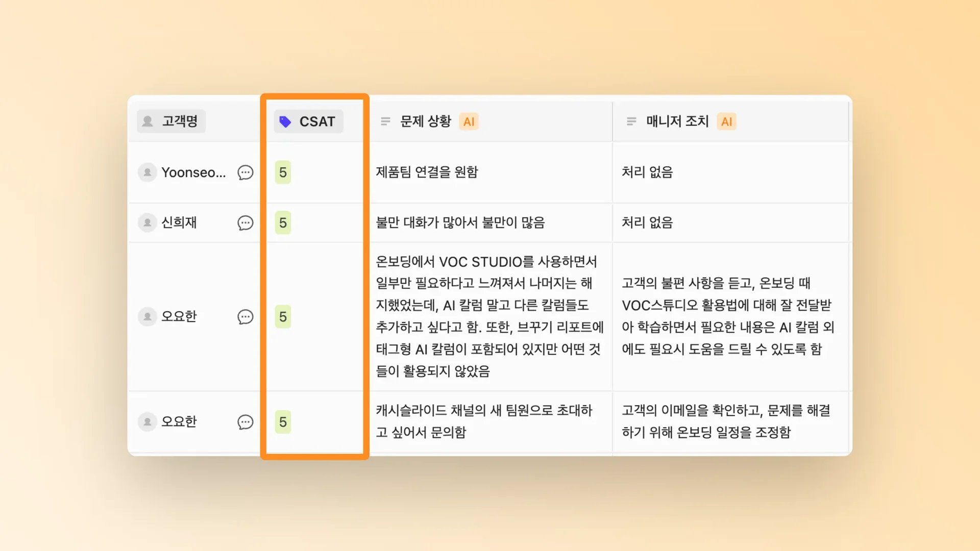
Task: Click avatar icon next to 신희재
Action: 147,223
